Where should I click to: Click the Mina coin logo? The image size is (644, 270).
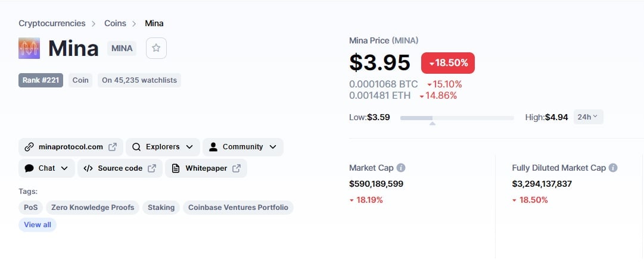(x=29, y=48)
